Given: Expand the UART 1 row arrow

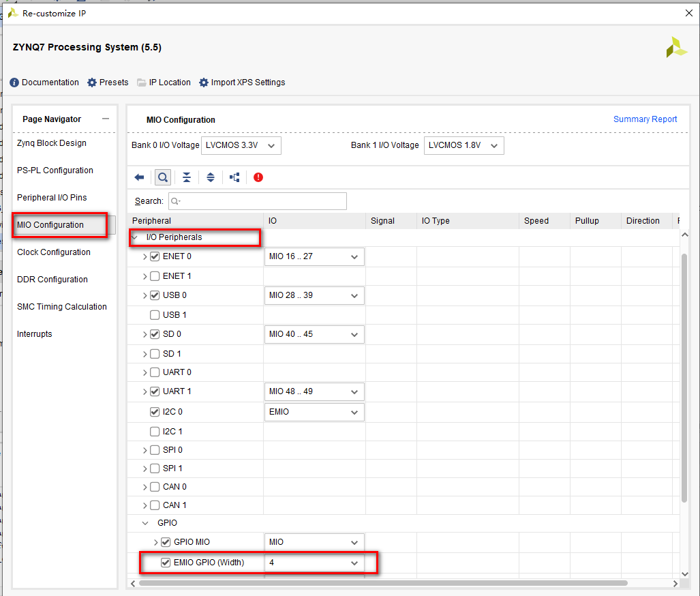Looking at the screenshot, I should coord(144,392).
